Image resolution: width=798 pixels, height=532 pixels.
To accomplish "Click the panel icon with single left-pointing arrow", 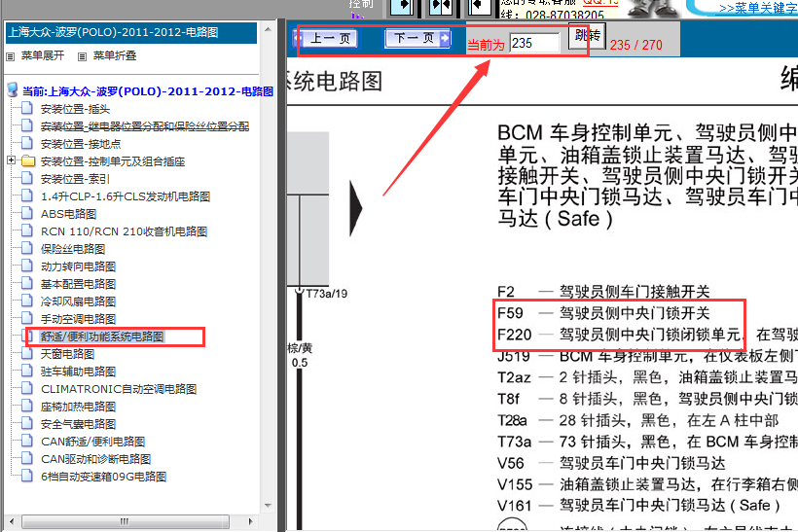I will coord(480,7).
